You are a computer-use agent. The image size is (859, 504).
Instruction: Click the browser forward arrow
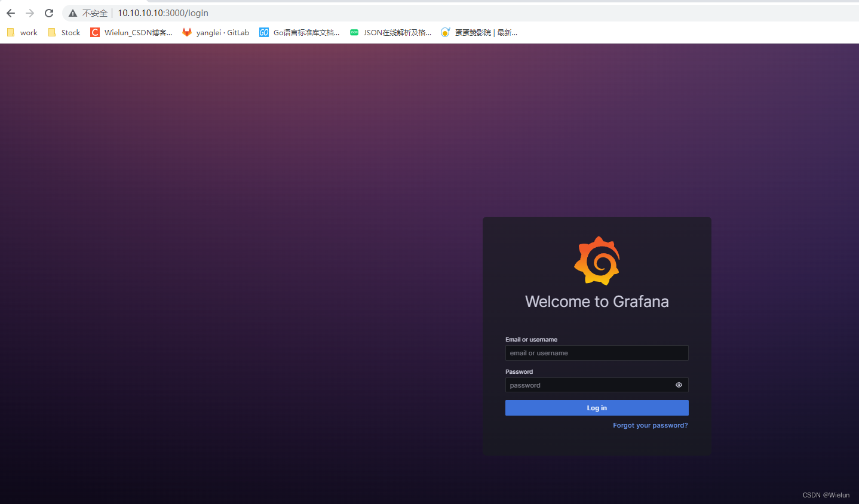pos(30,13)
